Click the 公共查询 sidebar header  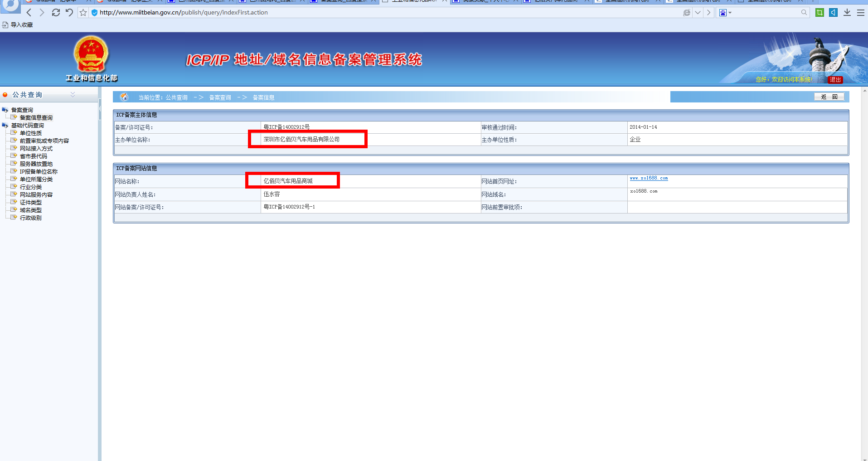pyautogui.click(x=27, y=95)
